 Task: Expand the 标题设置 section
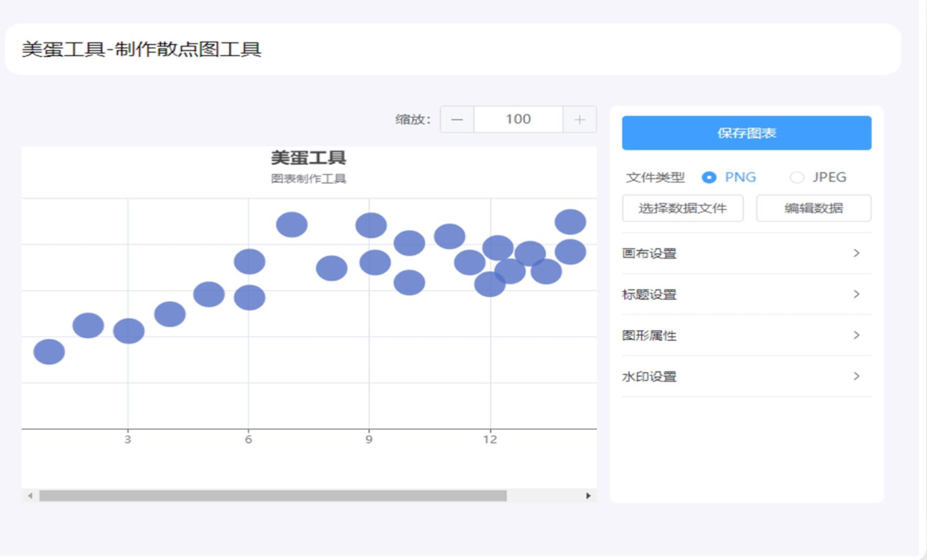point(747,294)
